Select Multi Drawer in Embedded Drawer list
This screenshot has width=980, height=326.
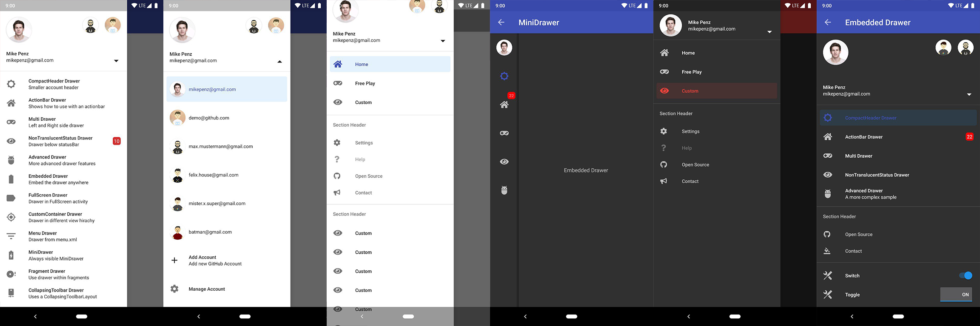tap(898, 156)
